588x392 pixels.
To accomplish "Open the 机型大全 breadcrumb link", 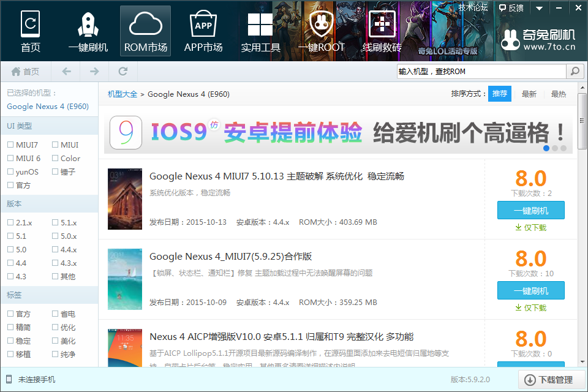I will tap(123, 94).
